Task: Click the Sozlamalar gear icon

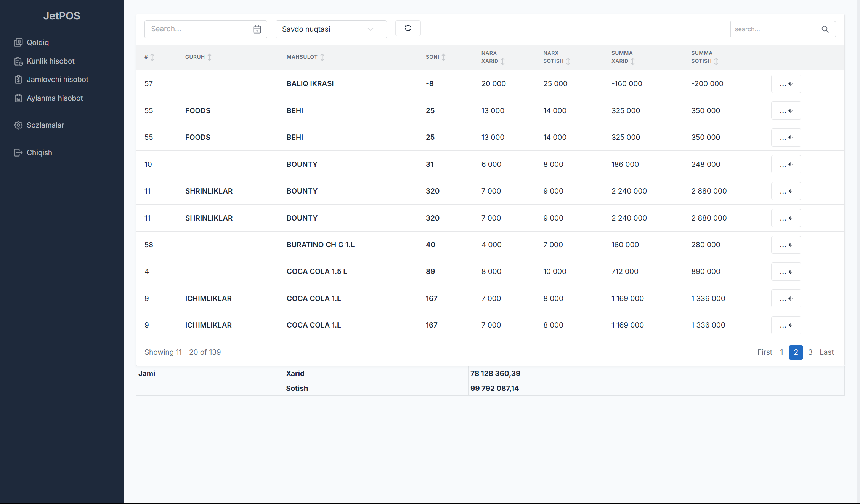Action: [18, 125]
